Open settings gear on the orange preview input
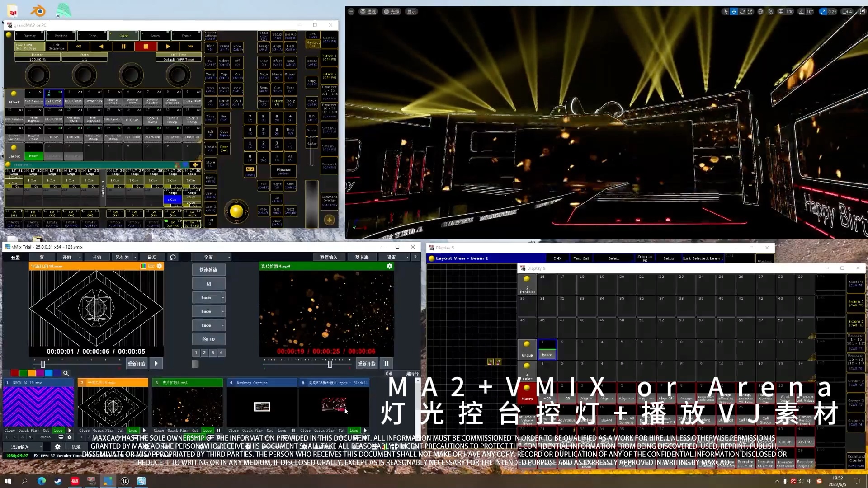This screenshot has height=488, width=868. pyautogui.click(x=160, y=266)
